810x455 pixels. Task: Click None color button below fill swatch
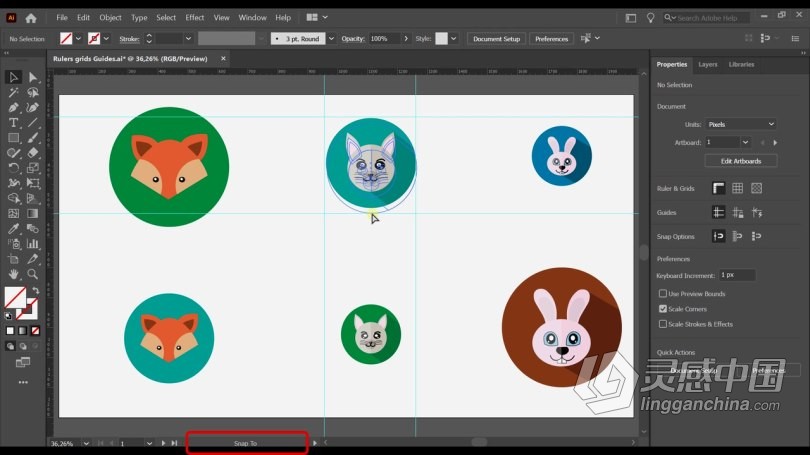tap(35, 331)
